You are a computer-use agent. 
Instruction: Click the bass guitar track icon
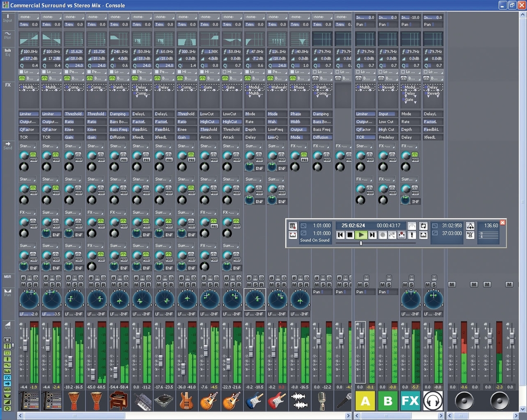(187, 400)
